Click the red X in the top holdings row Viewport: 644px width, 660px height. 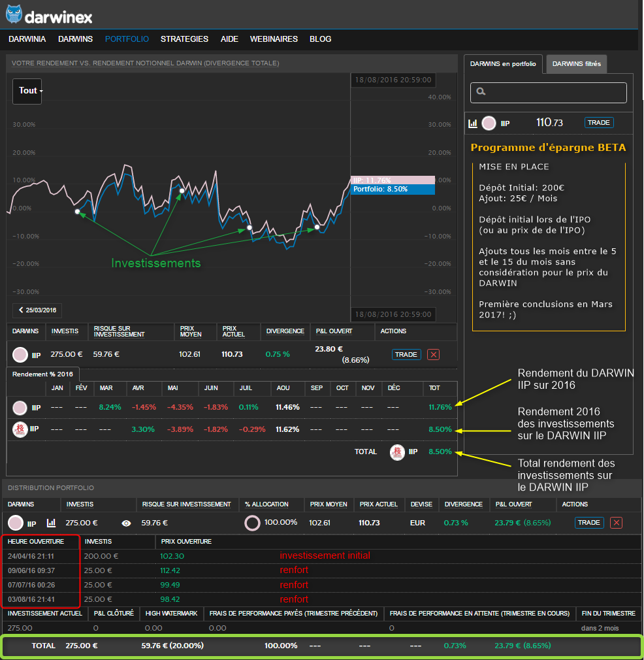pyautogui.click(x=433, y=354)
